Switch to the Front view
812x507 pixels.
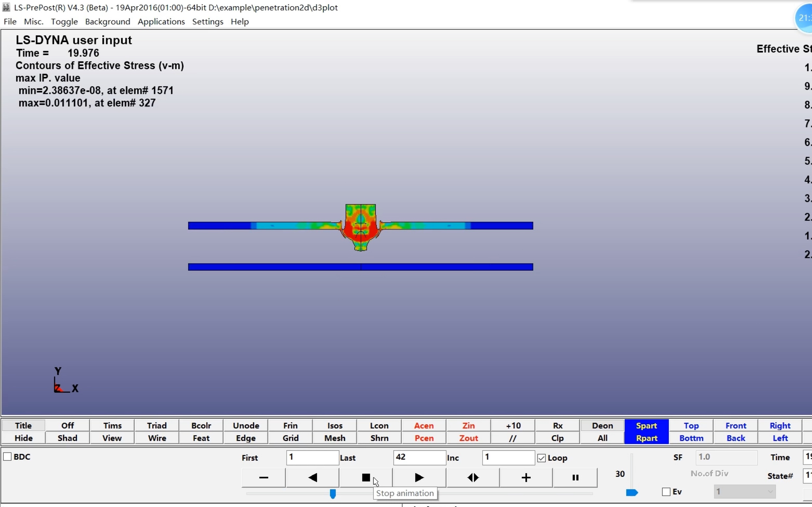tap(735, 425)
